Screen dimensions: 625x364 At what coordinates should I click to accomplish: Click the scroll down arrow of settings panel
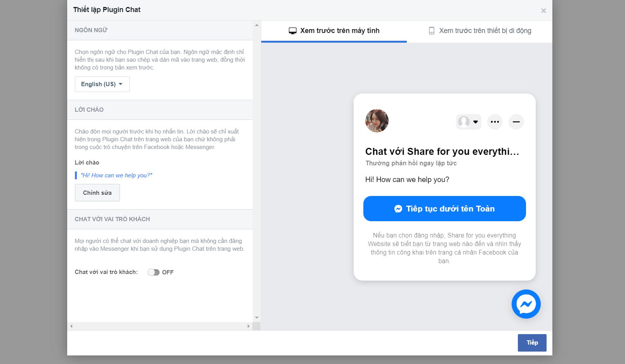[257, 318]
